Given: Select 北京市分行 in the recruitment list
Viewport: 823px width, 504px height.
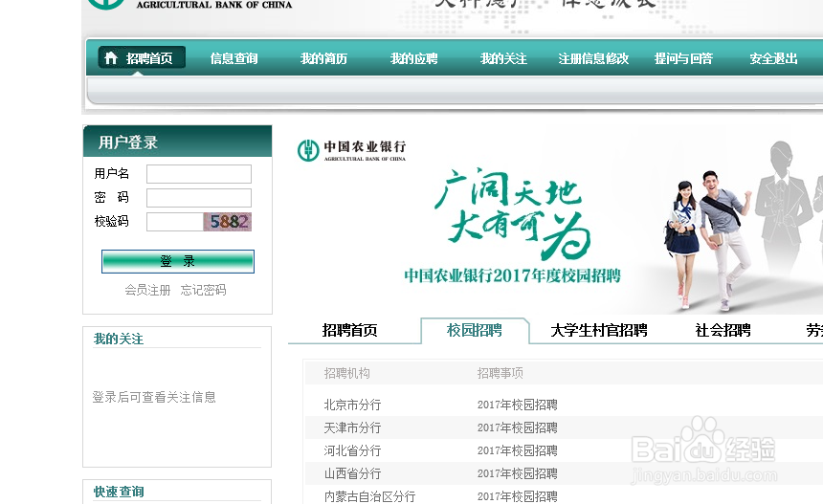Looking at the screenshot, I should (x=353, y=405).
